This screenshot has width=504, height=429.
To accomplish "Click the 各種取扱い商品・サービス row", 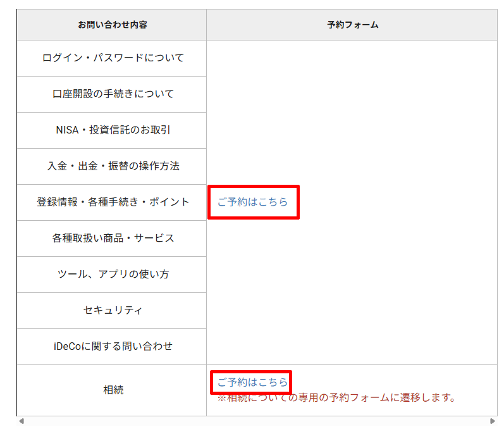I will [112, 239].
